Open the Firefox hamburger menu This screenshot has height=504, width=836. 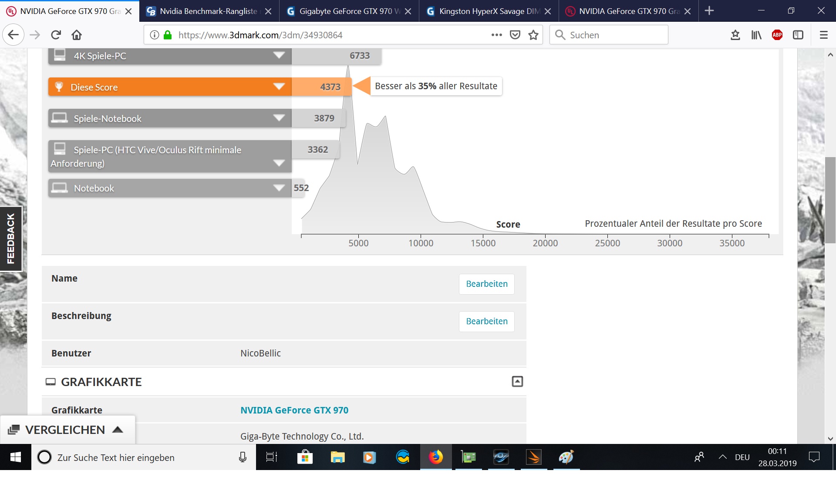click(x=823, y=35)
